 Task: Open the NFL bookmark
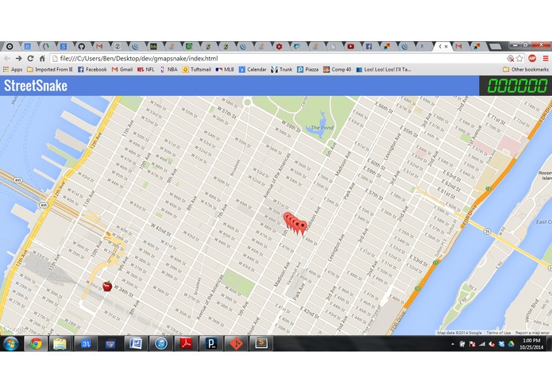pyautogui.click(x=146, y=70)
